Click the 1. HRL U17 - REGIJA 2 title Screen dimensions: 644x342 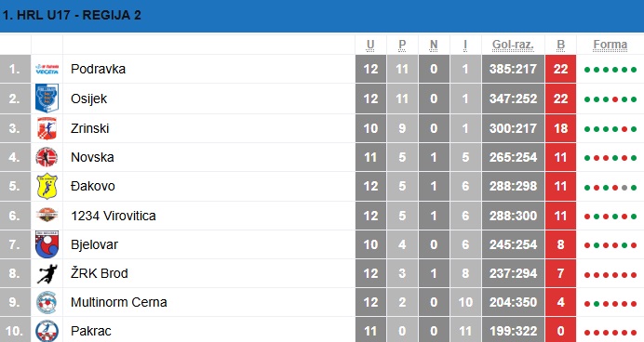[72, 16]
